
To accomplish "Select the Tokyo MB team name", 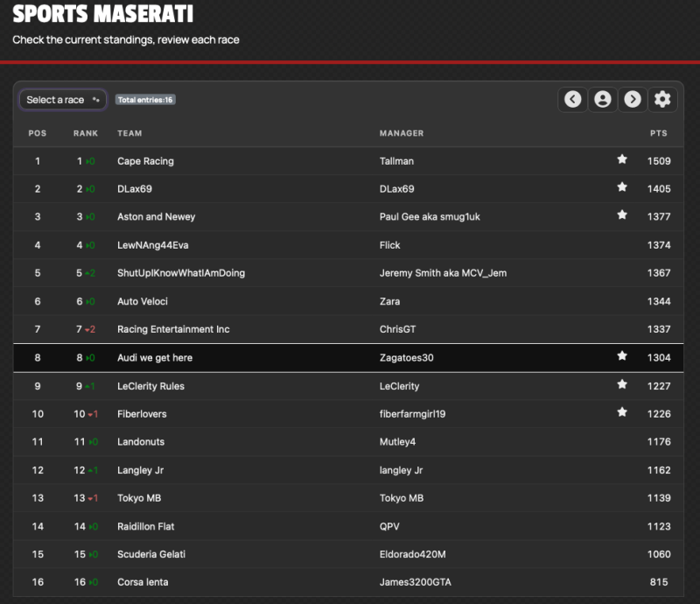I will [x=139, y=498].
